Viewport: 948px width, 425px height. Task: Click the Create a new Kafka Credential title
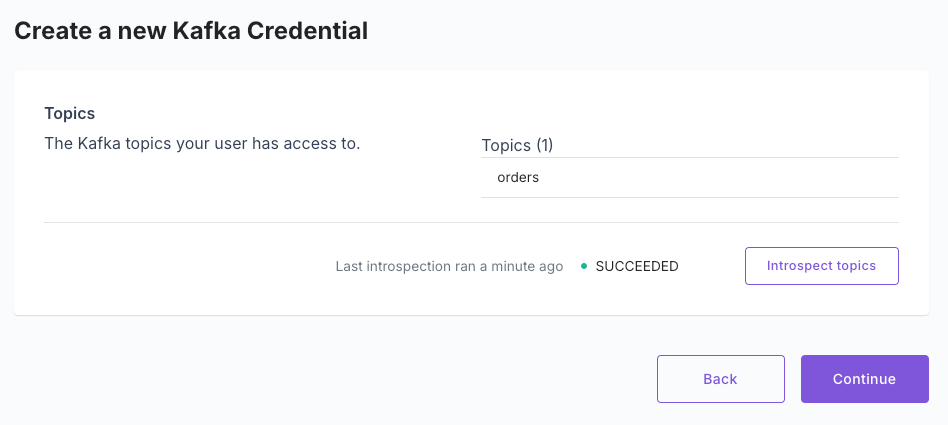click(x=191, y=31)
